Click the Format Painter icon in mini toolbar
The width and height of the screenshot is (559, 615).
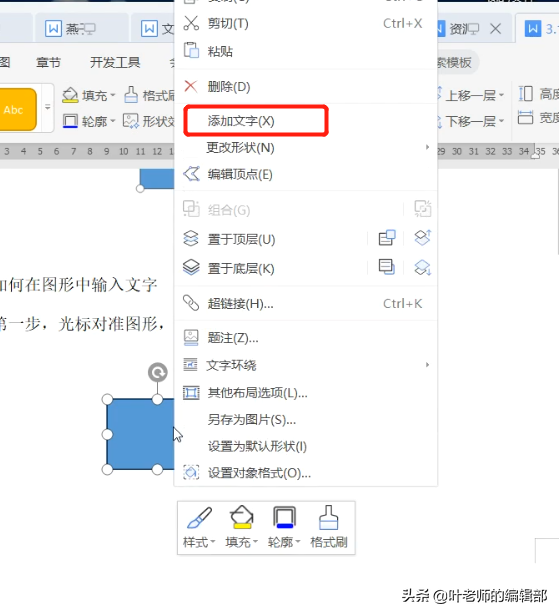328,517
